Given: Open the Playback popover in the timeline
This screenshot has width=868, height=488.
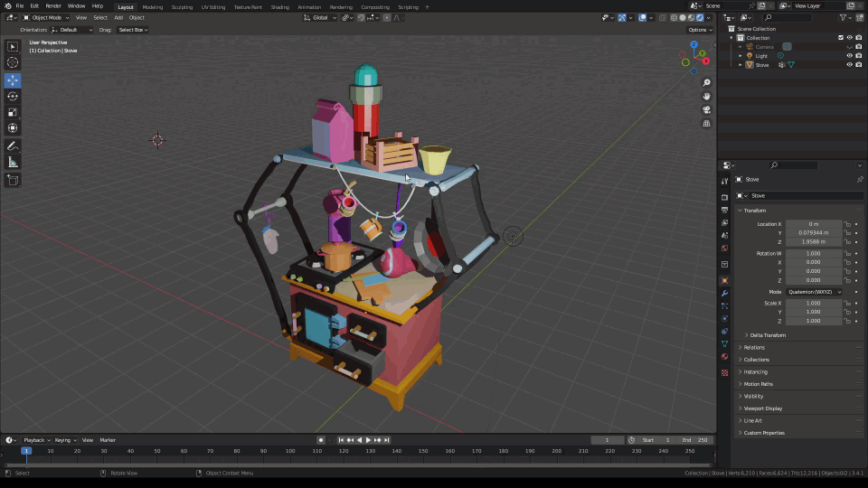Looking at the screenshot, I should point(36,440).
